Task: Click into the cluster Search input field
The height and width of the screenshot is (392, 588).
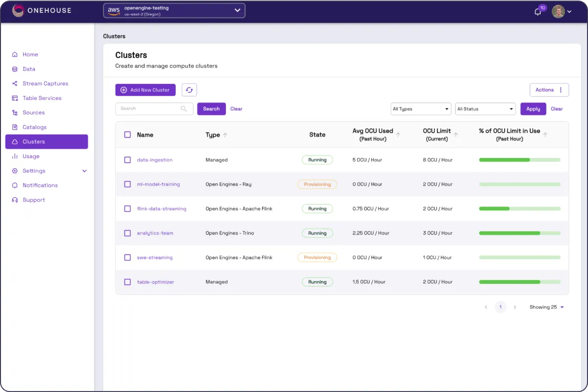Action: click(154, 109)
